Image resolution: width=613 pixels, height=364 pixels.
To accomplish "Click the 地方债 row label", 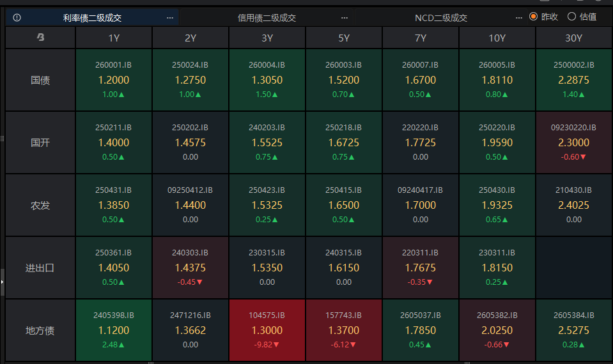I will pyautogui.click(x=40, y=330).
